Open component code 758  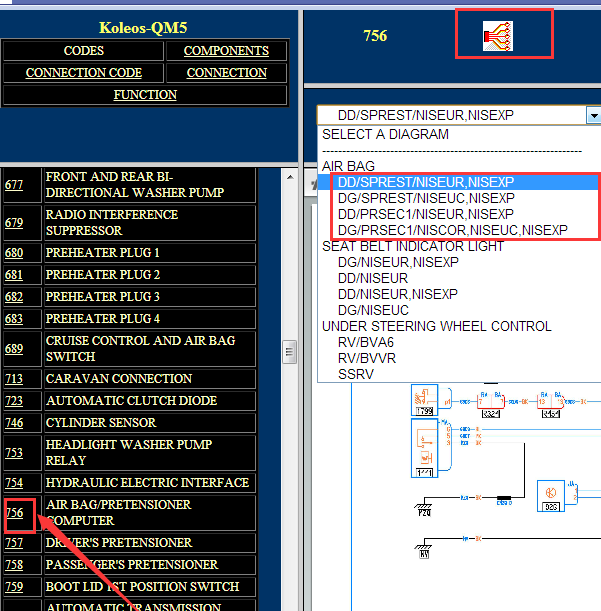click(x=14, y=565)
